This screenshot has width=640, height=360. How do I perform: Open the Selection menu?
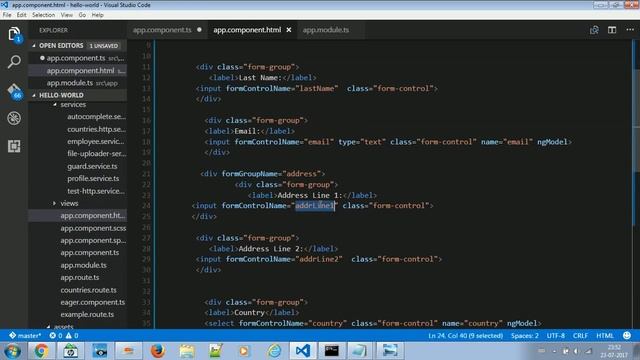point(43,15)
